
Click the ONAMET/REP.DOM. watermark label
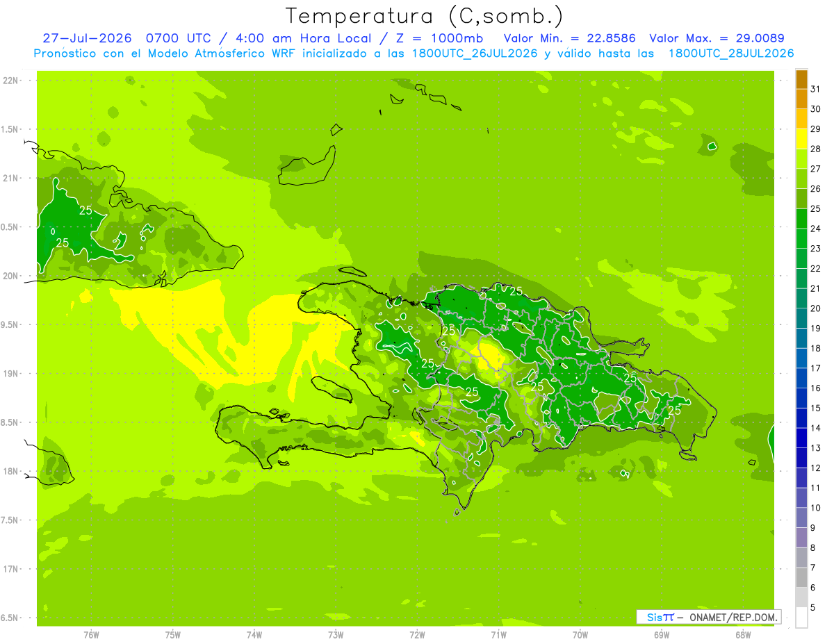[732, 617]
